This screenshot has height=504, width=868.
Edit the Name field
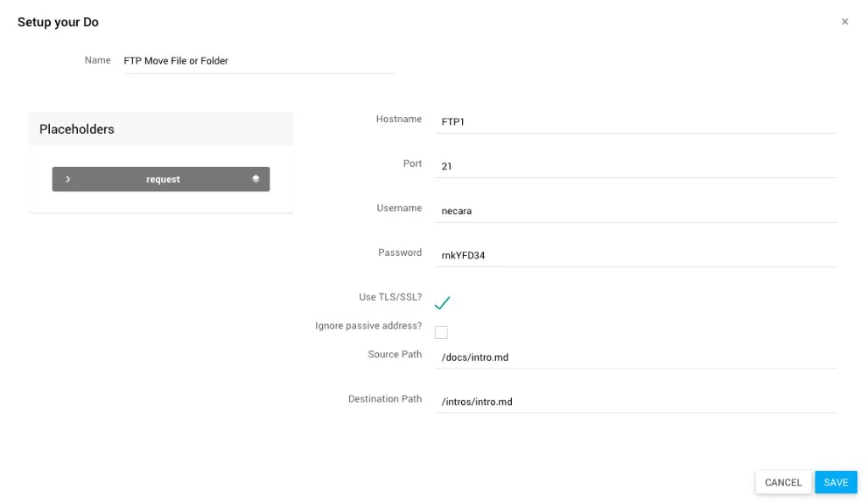[259, 61]
